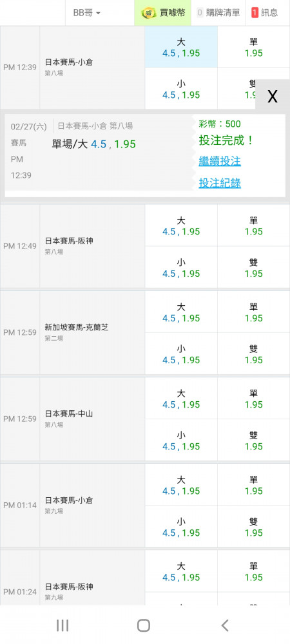The height and width of the screenshot is (644, 290).
Task: Tap the Android home button icon
Action: 143,625
